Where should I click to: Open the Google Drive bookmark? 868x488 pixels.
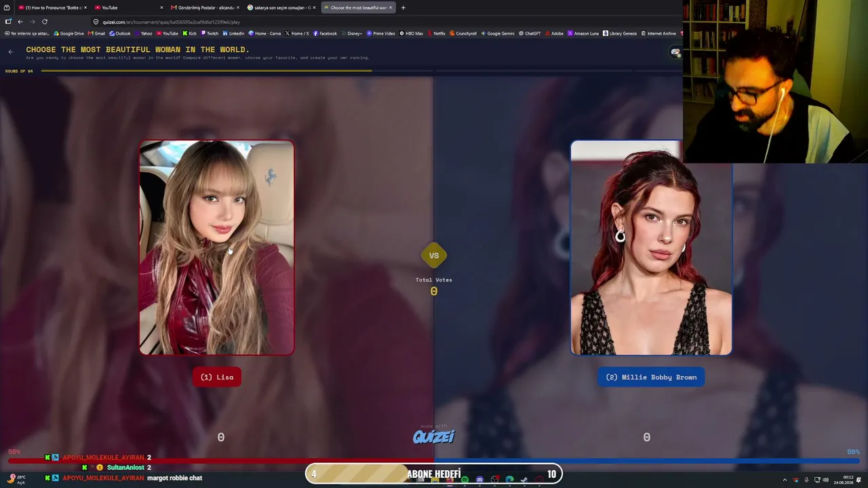click(69, 33)
